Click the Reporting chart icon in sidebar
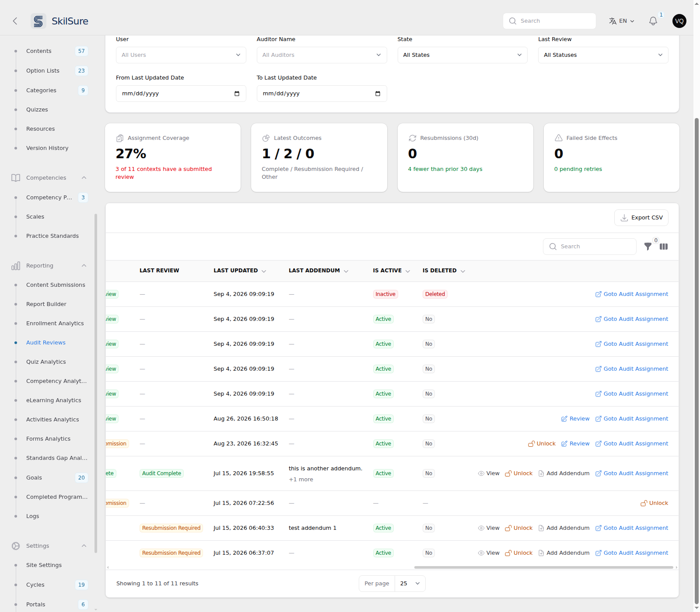Viewport: 700px width, 612px height. click(16, 266)
